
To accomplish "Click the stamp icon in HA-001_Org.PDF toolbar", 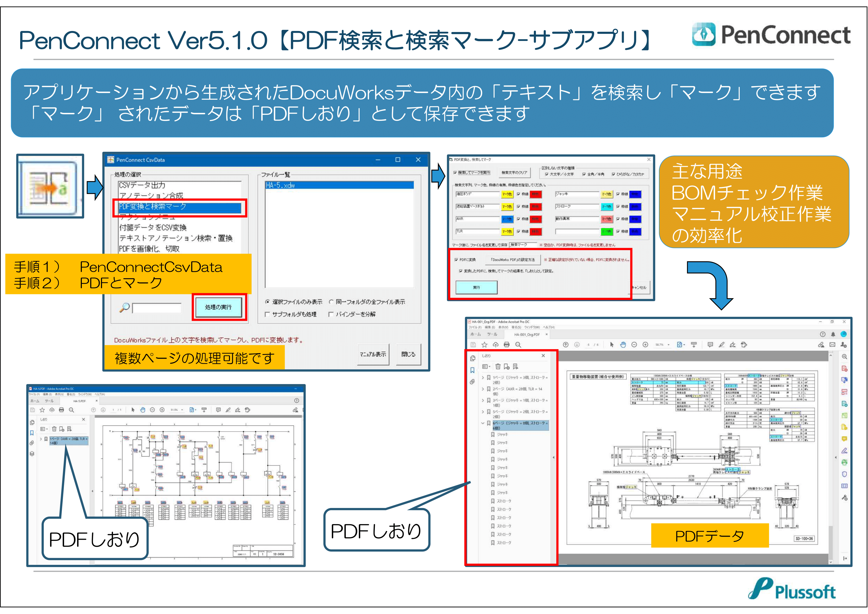I will point(744,345).
